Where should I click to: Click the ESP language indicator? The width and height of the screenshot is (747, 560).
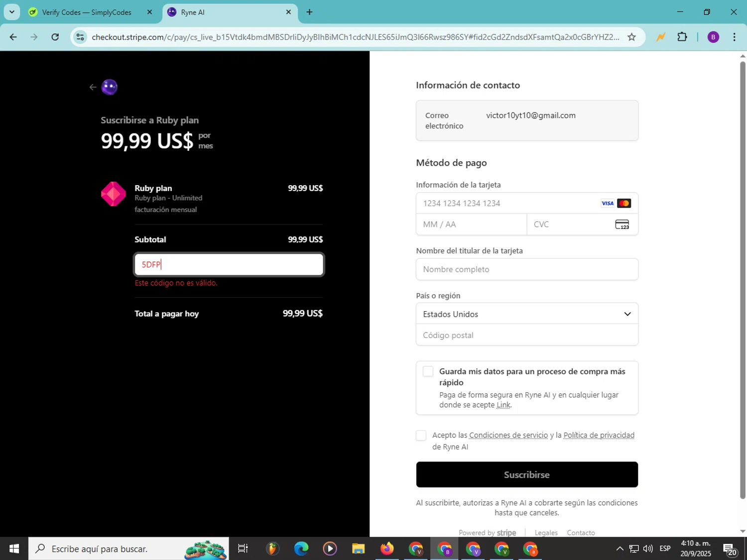point(665,549)
